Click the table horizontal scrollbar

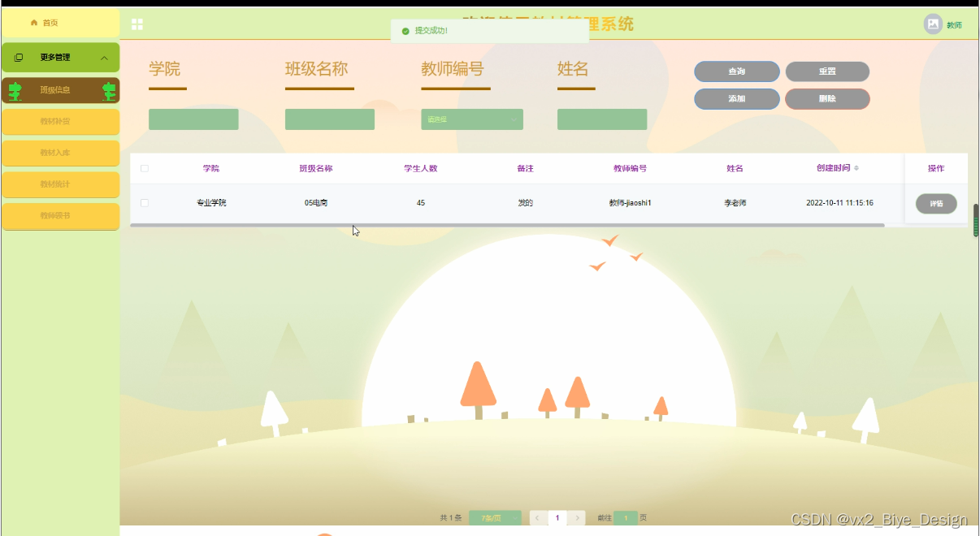pos(507,225)
